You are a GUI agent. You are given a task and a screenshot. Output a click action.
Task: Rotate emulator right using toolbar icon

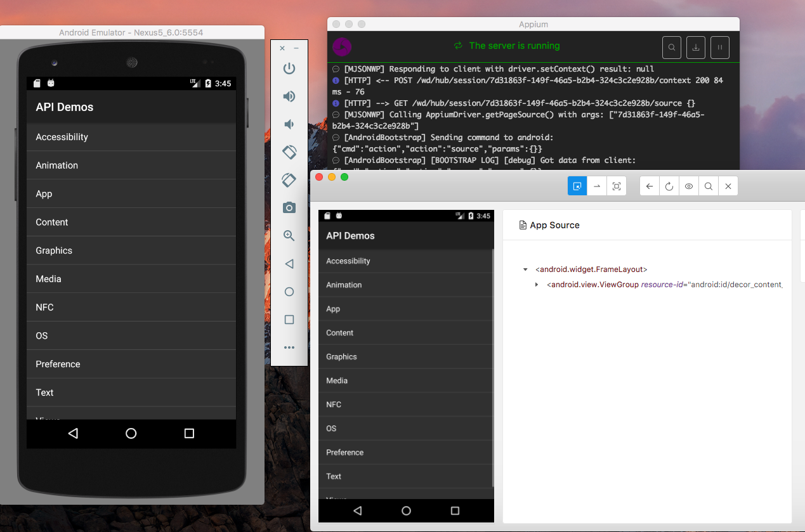pyautogui.click(x=289, y=180)
